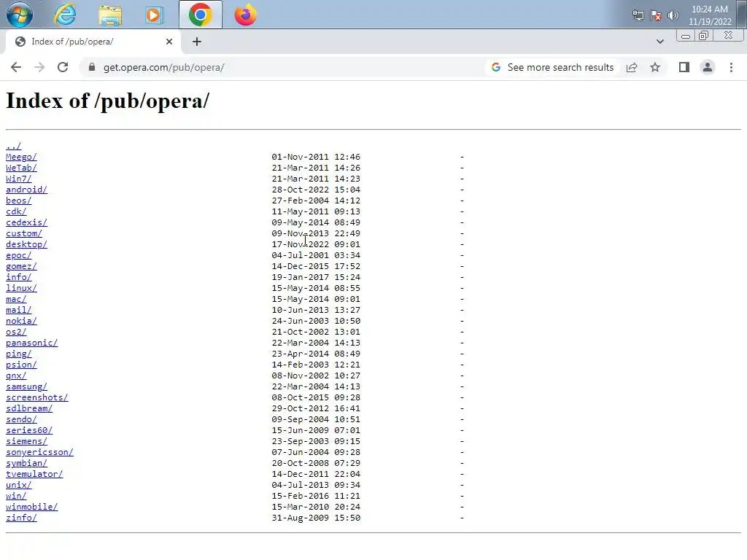This screenshot has height=560, width=747.
Task: Navigate into linux/ directory
Action: click(x=21, y=289)
